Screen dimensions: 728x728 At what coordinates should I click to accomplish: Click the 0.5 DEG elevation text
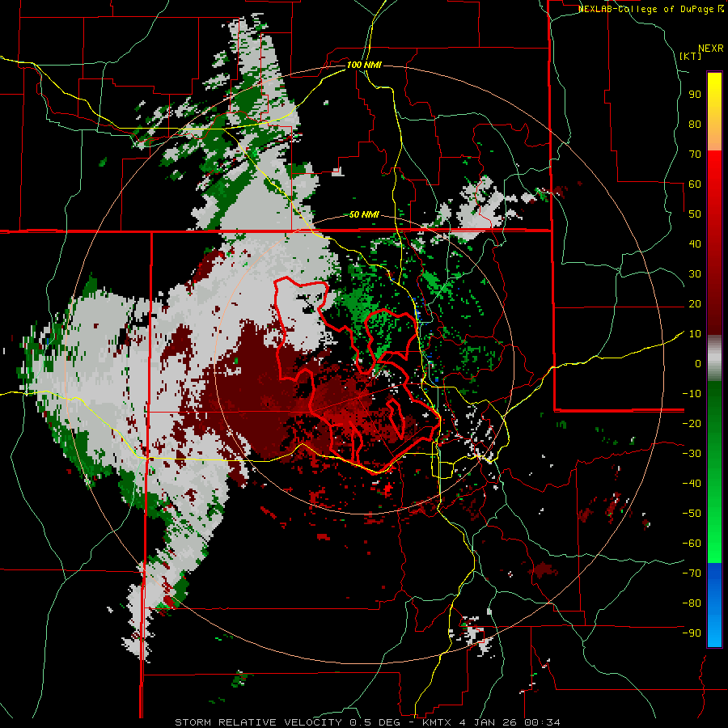pos(375,722)
